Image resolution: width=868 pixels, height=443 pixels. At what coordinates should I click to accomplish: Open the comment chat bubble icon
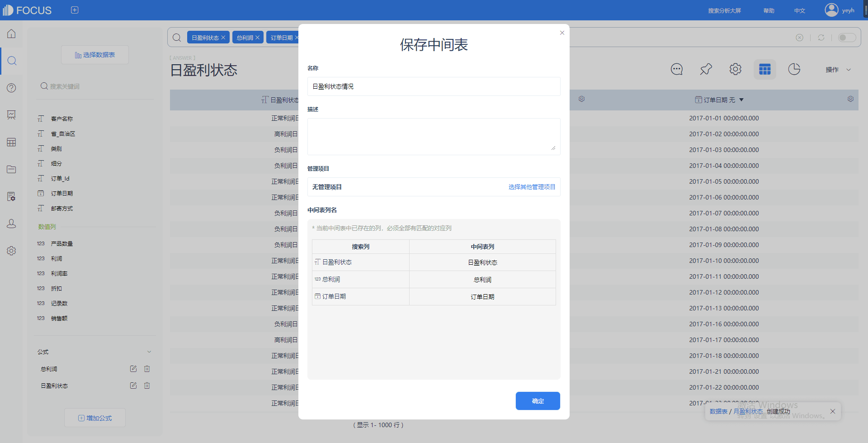[x=677, y=69]
